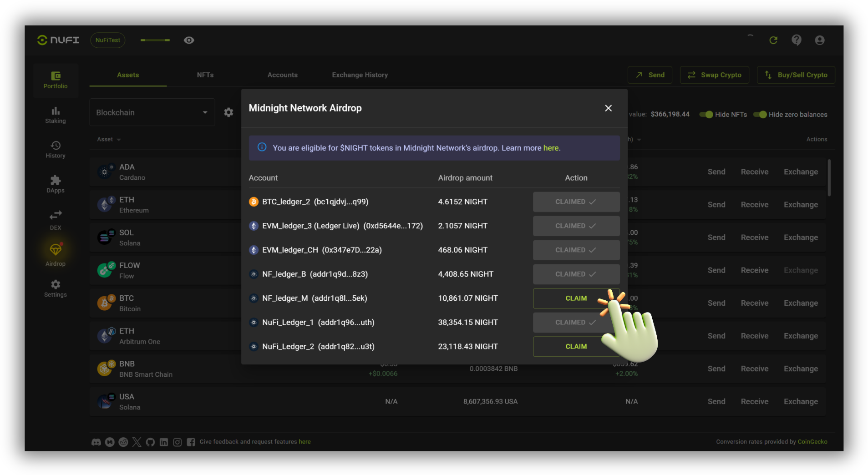Open GitHub link in footer
The height and width of the screenshot is (475, 868).
tap(150, 442)
